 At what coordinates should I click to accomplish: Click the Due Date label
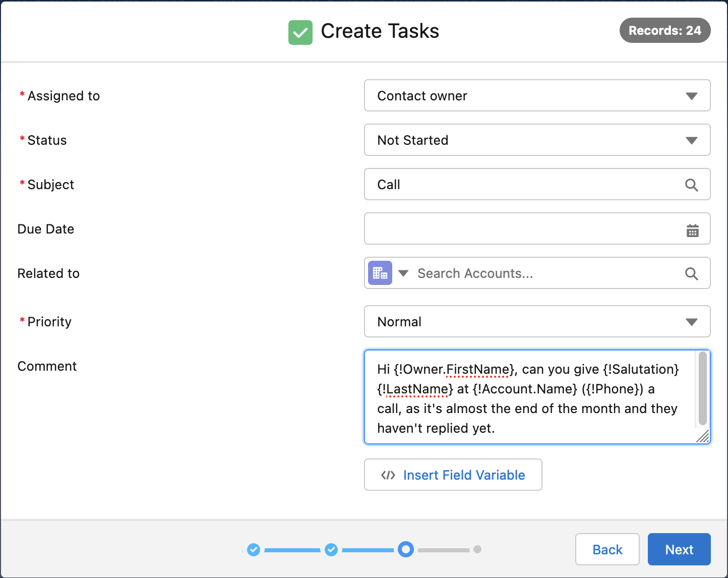(x=46, y=229)
